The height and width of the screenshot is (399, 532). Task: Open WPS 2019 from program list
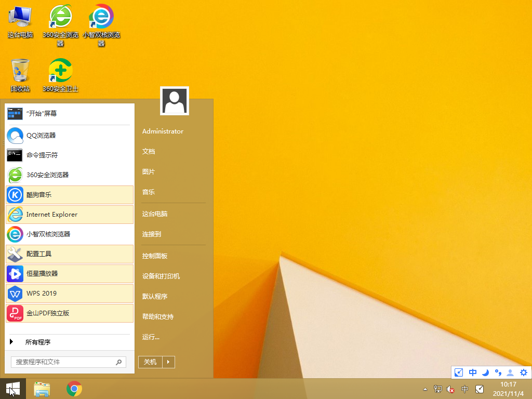(42, 294)
